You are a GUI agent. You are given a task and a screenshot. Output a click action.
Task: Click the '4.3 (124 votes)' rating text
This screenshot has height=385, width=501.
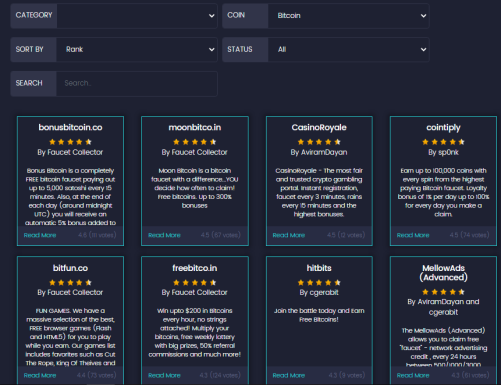point(220,376)
